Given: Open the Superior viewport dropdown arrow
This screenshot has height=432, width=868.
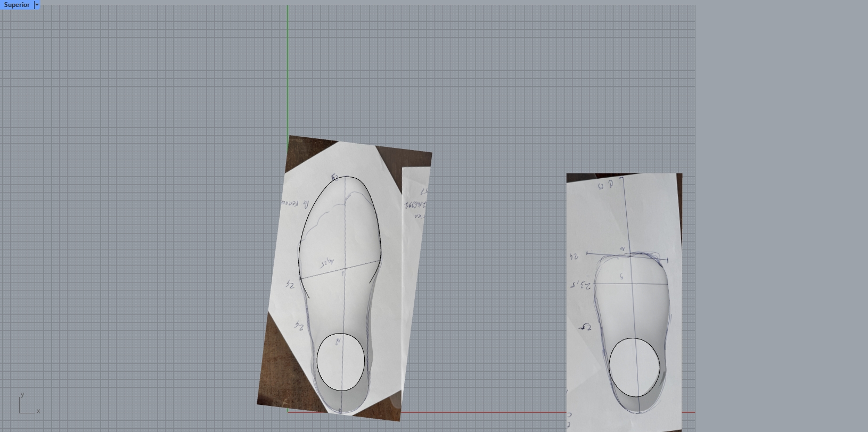Looking at the screenshot, I should [37, 5].
